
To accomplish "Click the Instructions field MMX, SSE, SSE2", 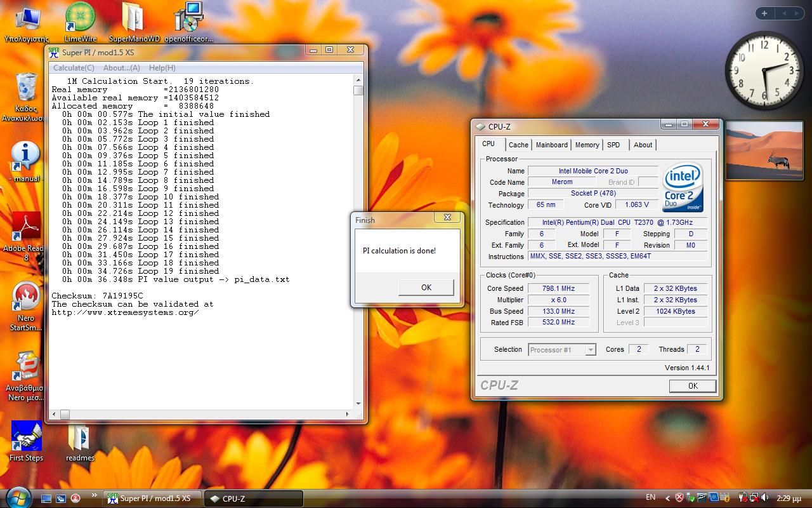I will [x=617, y=256].
